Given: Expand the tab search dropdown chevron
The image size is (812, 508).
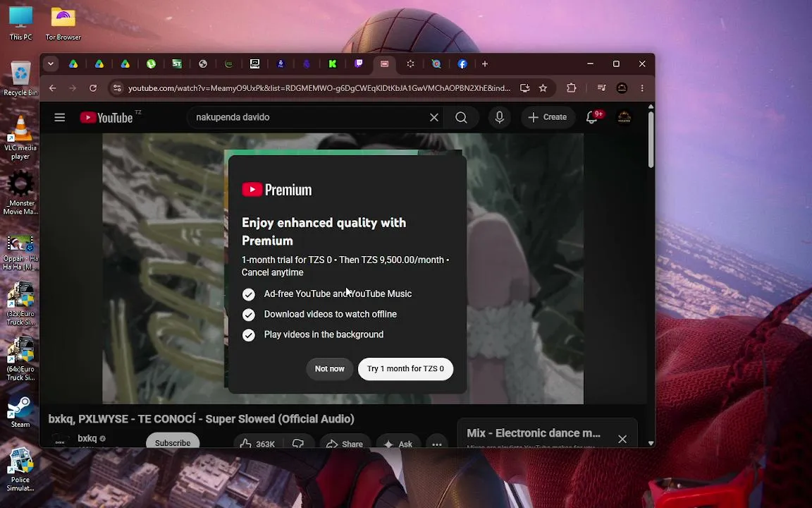Looking at the screenshot, I should click(x=51, y=64).
